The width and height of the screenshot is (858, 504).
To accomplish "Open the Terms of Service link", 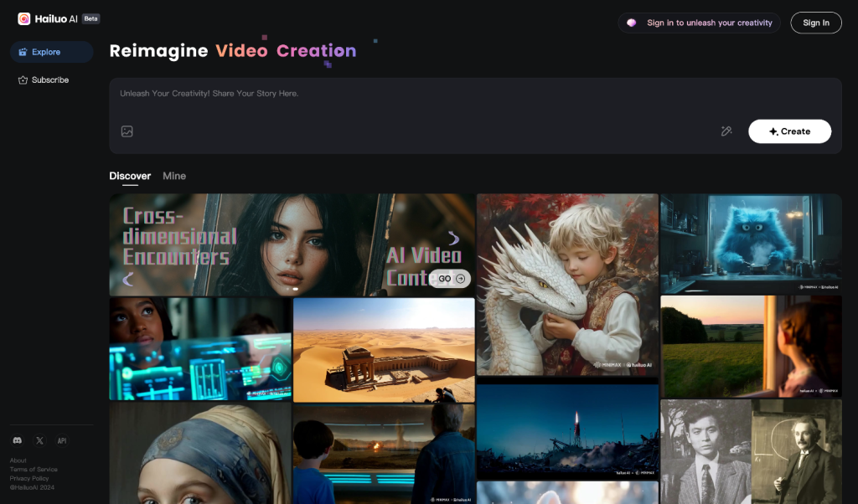I will point(34,470).
